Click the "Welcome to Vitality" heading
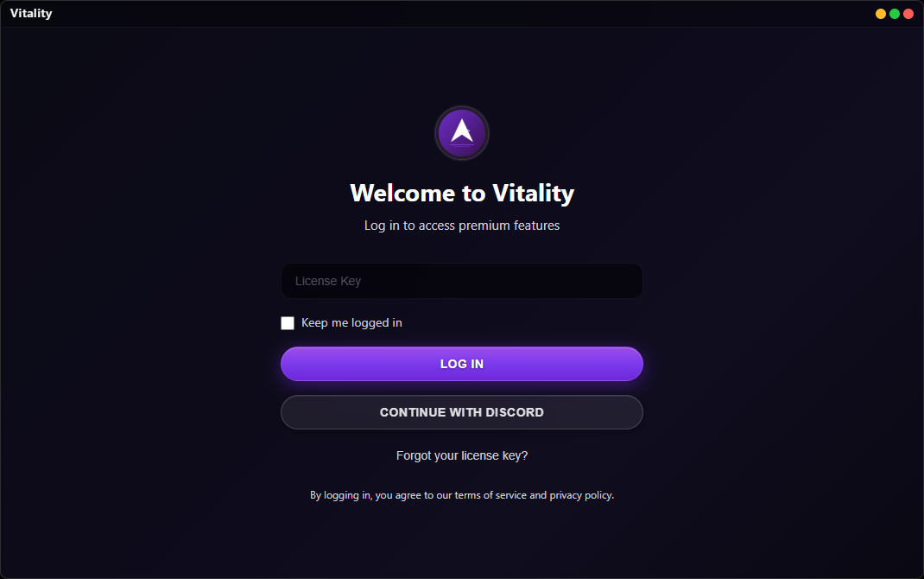 462,193
